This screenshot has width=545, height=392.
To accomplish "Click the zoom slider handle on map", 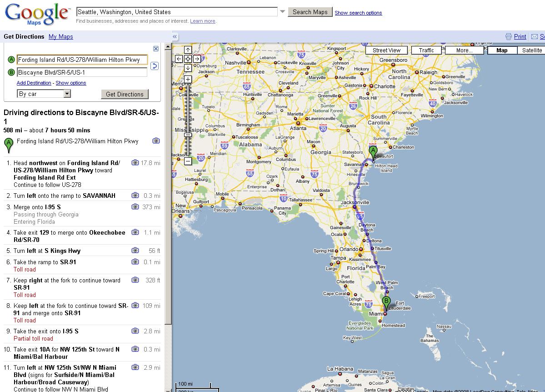I will (x=188, y=135).
